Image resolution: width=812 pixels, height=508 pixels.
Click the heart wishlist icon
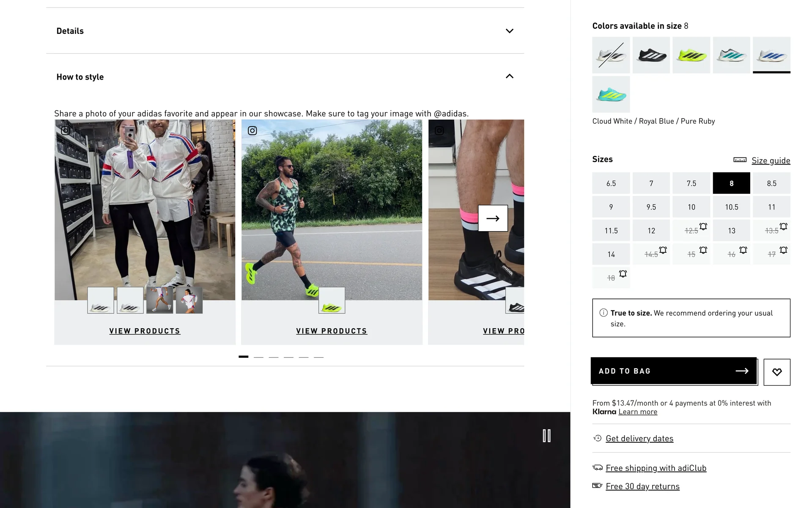[776, 372]
